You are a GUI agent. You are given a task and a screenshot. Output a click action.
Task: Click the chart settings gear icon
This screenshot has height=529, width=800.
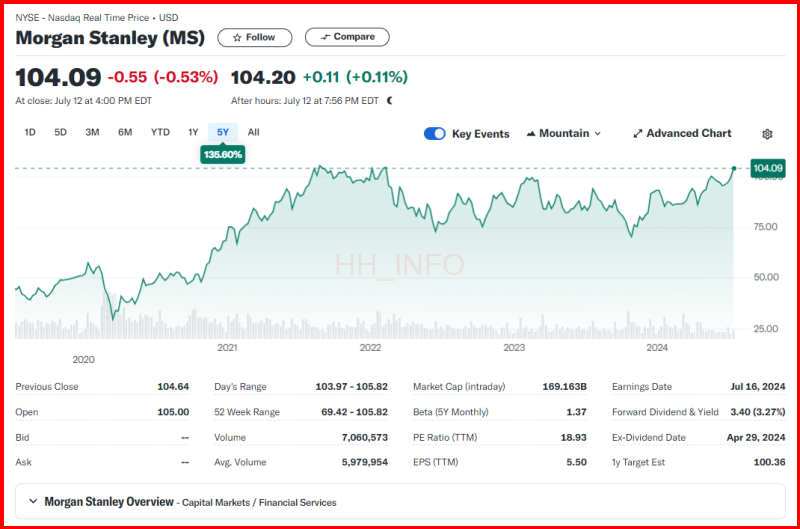767,134
